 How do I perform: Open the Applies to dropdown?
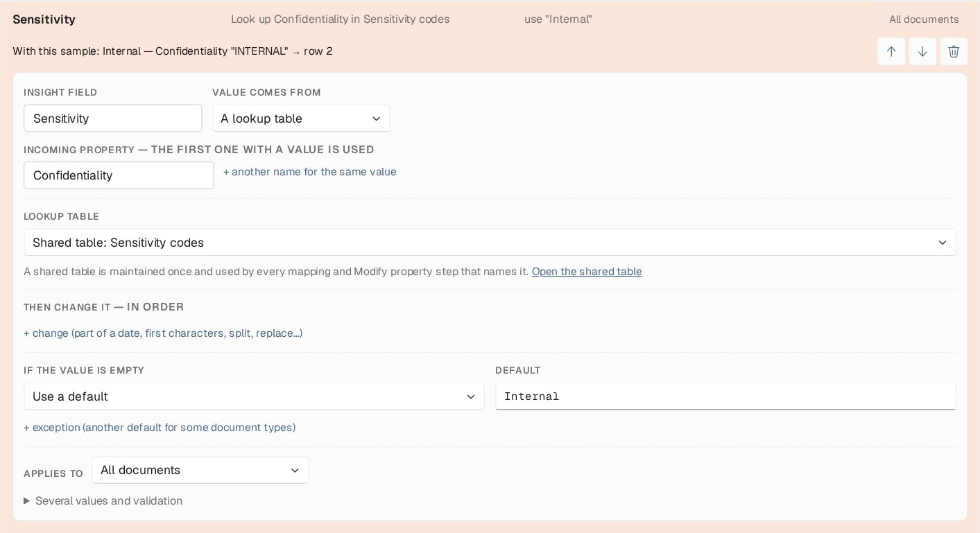click(200, 470)
